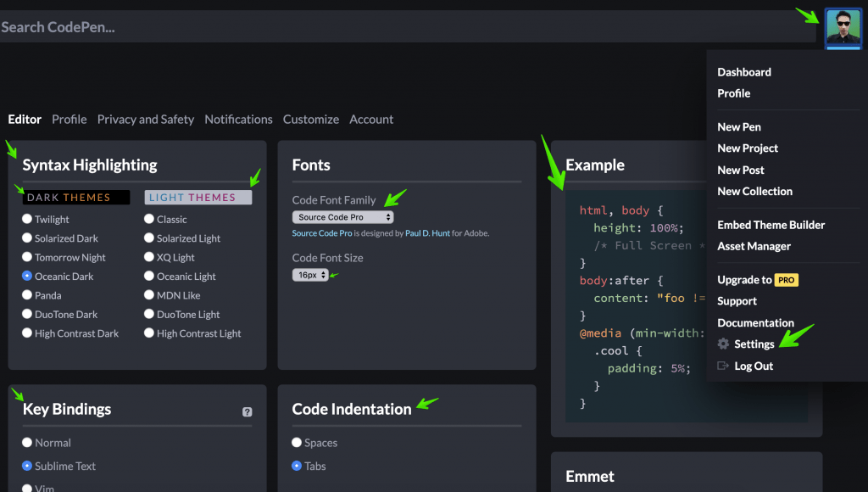868x492 pixels.
Task: Click the Log Out icon in the dropdown menu
Action: pyautogui.click(x=722, y=366)
